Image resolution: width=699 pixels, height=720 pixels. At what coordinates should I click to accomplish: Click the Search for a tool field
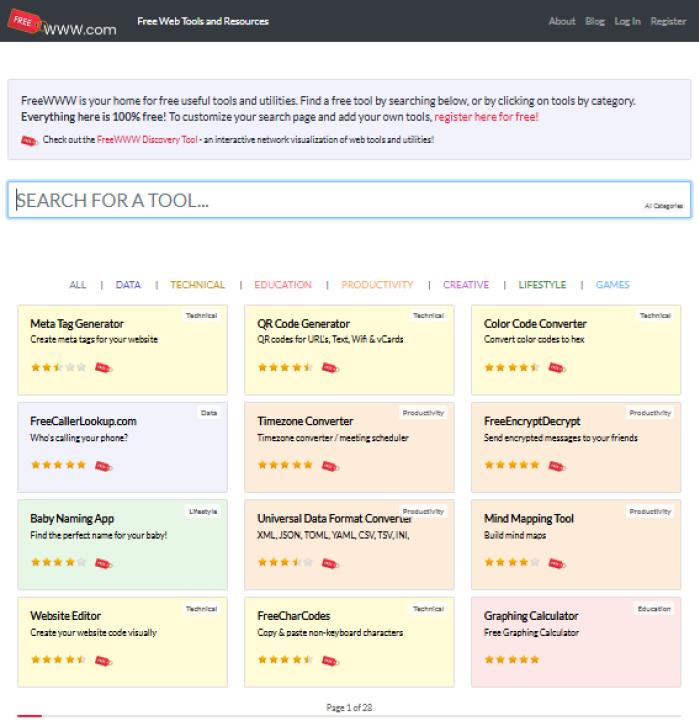(x=320, y=200)
